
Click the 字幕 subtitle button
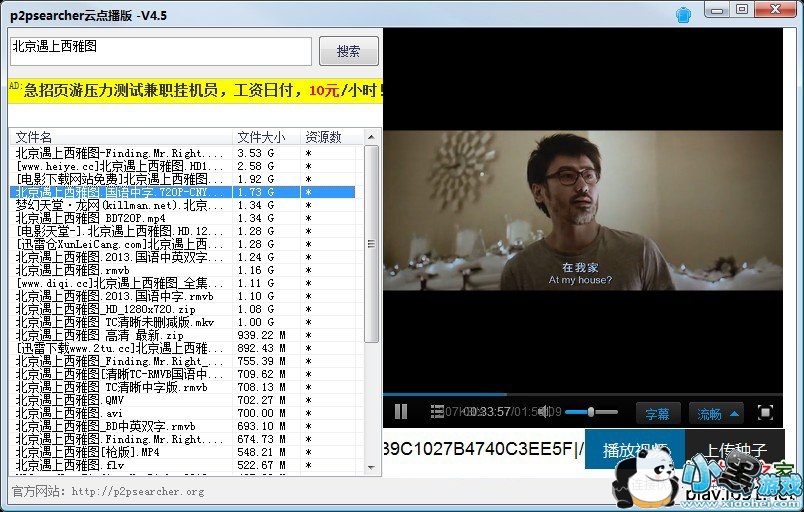pyautogui.click(x=658, y=413)
